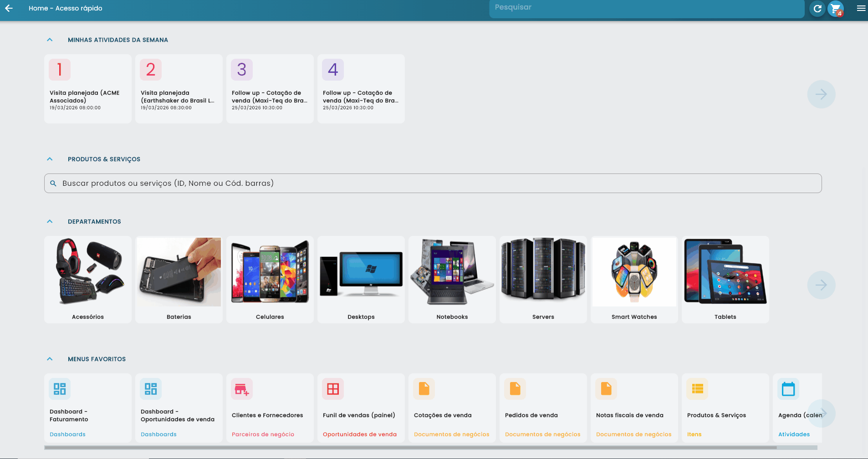Open the hamburger menu at top right
Screen dimensions: 868x459
click(x=861, y=8)
